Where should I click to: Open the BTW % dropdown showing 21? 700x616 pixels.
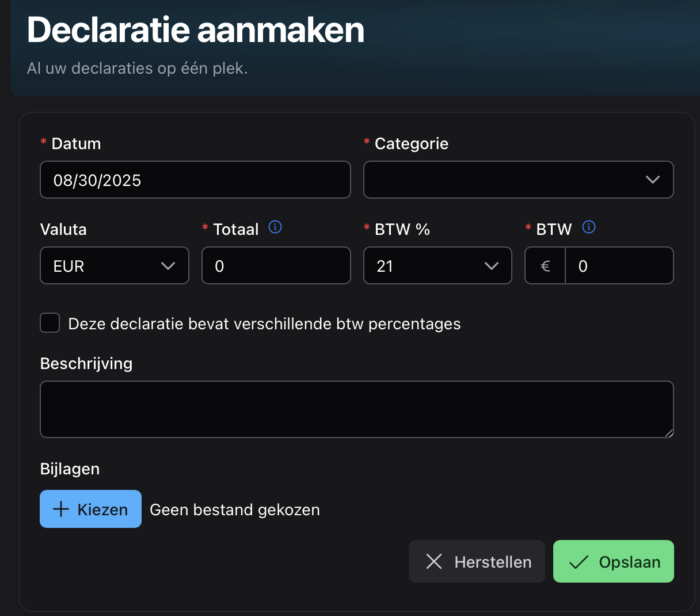[x=437, y=265]
